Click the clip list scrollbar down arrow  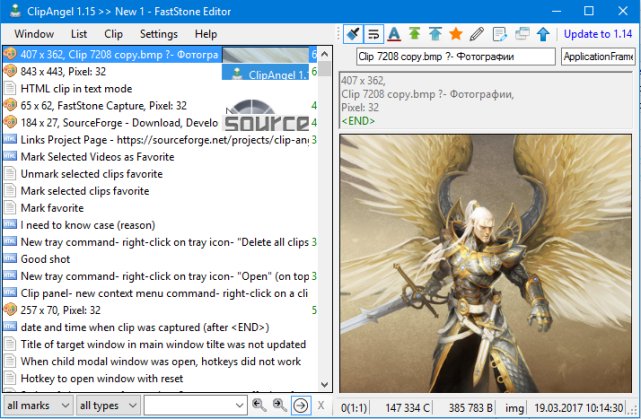(325, 385)
